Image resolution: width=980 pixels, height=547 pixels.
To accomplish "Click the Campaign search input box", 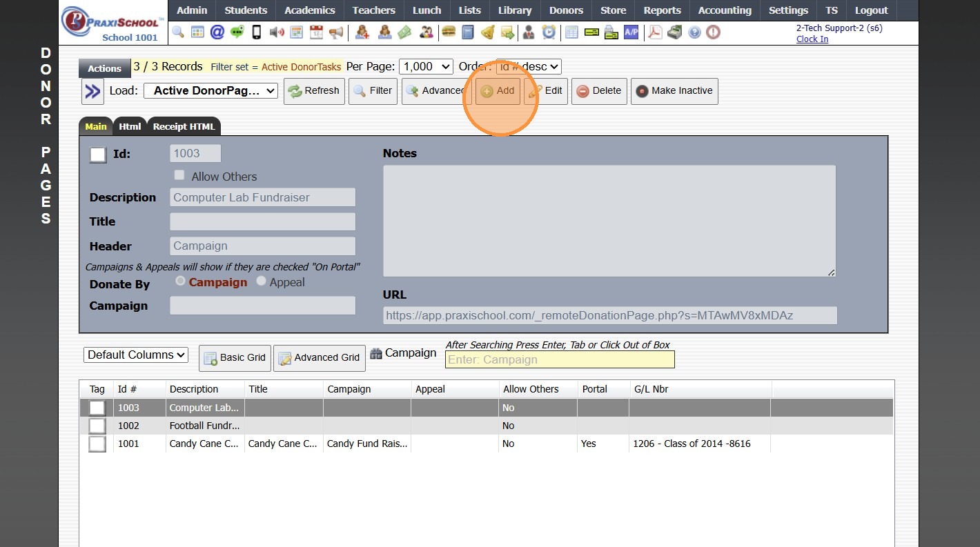I will click(x=560, y=359).
